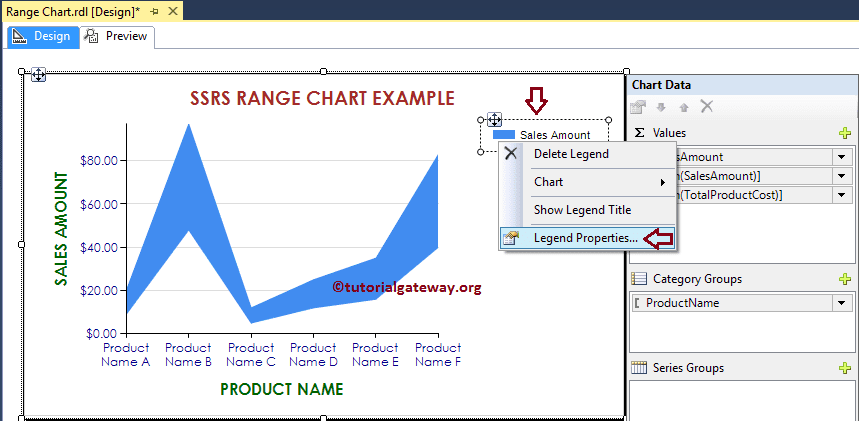Select the ProductName category group field

733,303
